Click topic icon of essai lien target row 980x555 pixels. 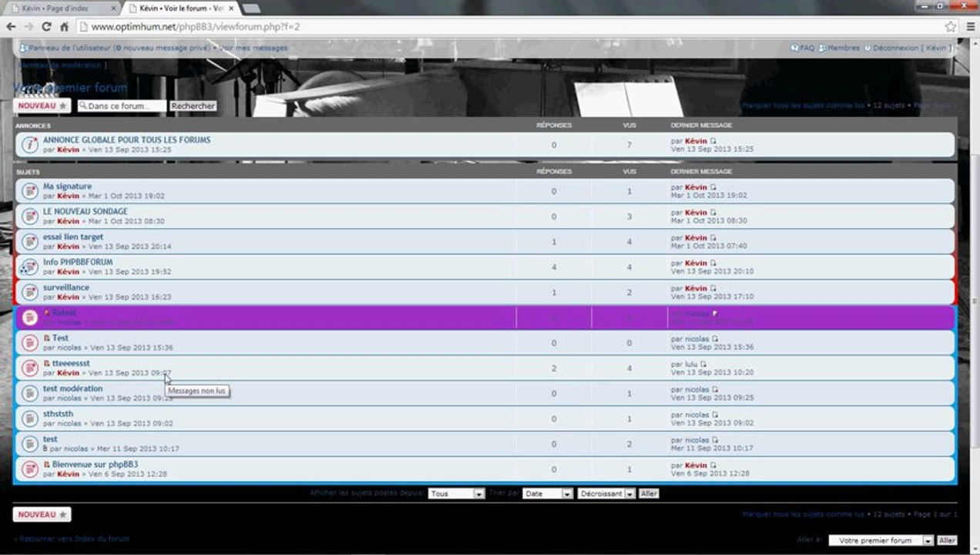pos(29,241)
